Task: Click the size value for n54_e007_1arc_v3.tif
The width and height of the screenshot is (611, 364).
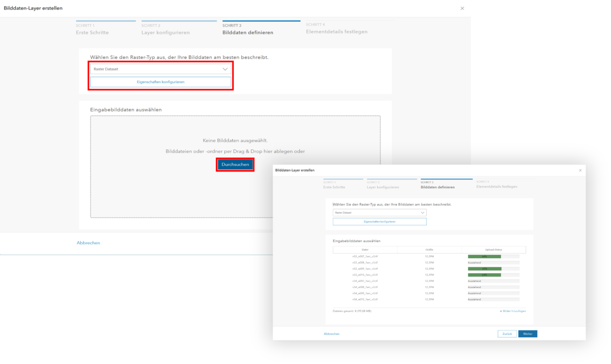Action: [429, 281]
